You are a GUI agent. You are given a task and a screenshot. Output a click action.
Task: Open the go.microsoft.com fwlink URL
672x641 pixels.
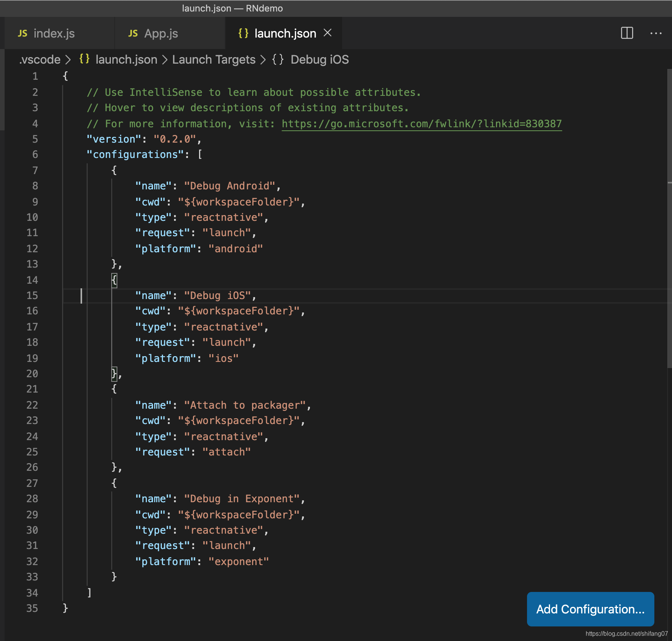tap(422, 124)
